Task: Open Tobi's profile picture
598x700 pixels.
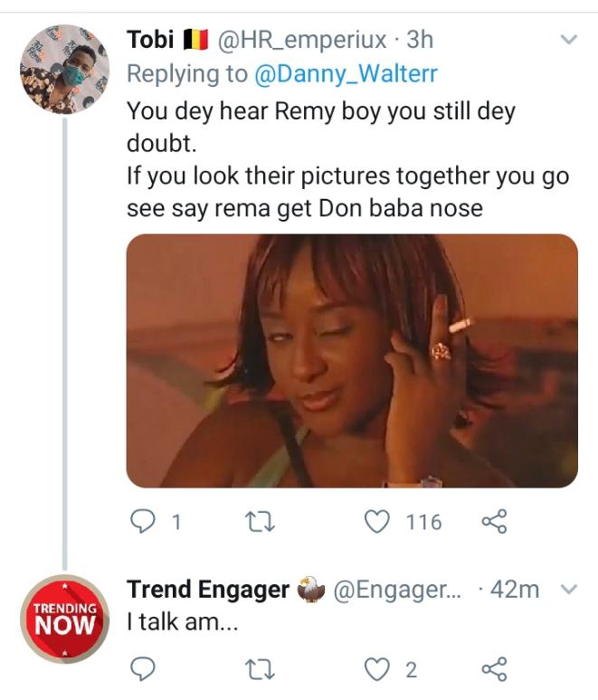Action: pos(65,70)
